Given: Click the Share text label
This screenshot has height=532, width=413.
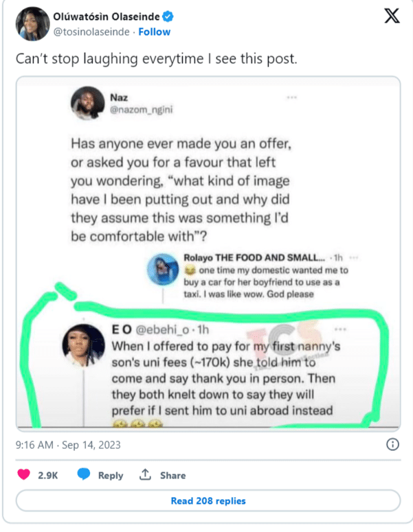Looking at the screenshot, I should pos(172,475).
